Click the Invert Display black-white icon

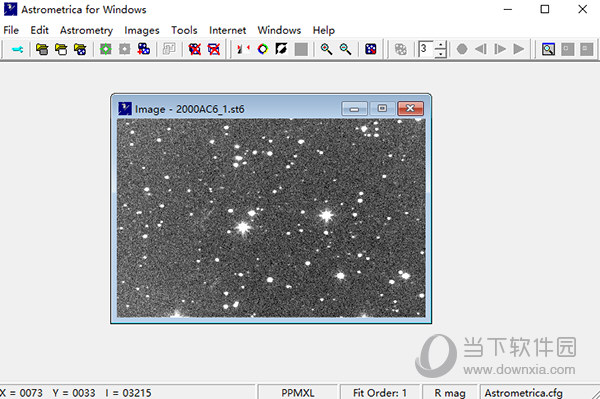pyautogui.click(x=282, y=49)
